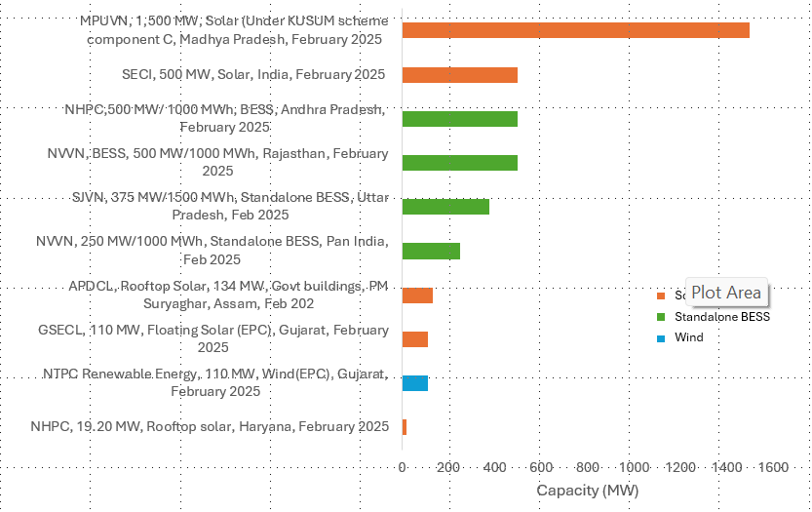Select the NTPC Renewable Energy Wind label
This screenshot has height=512, width=812.
point(215,382)
